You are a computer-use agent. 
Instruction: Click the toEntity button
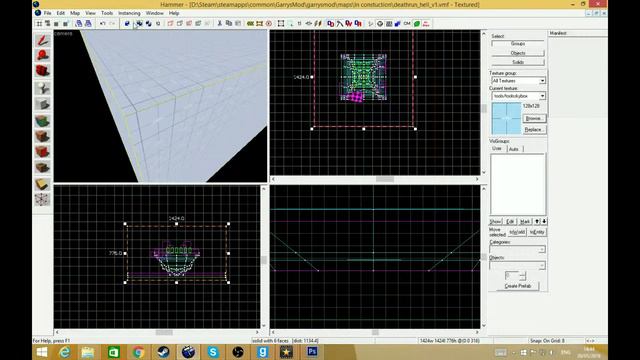pyautogui.click(x=537, y=232)
